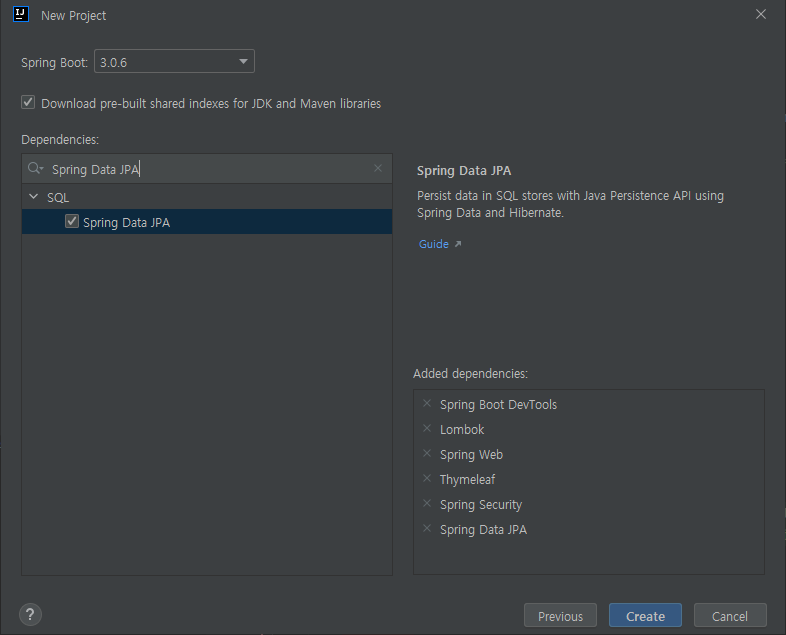This screenshot has height=635, width=786.
Task: Open help with the question mark button
Action: click(x=30, y=614)
